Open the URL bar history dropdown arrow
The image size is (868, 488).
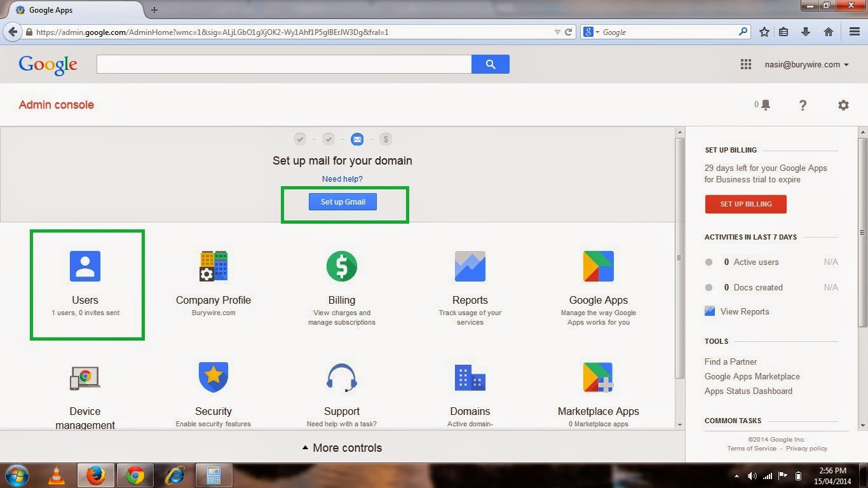tap(557, 32)
